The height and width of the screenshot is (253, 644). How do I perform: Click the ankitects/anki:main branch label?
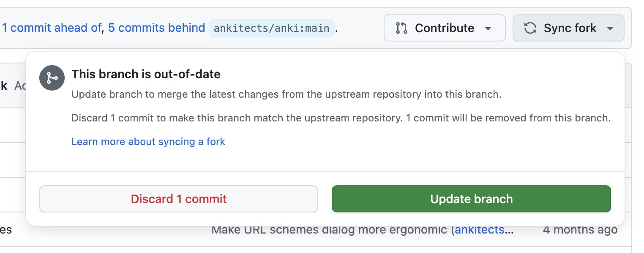click(271, 28)
